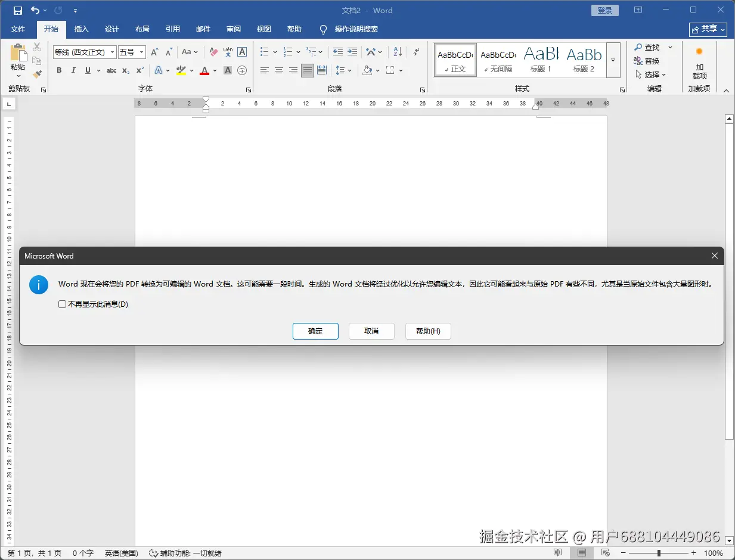Switch to the 插入 ribbon tab

click(x=81, y=29)
